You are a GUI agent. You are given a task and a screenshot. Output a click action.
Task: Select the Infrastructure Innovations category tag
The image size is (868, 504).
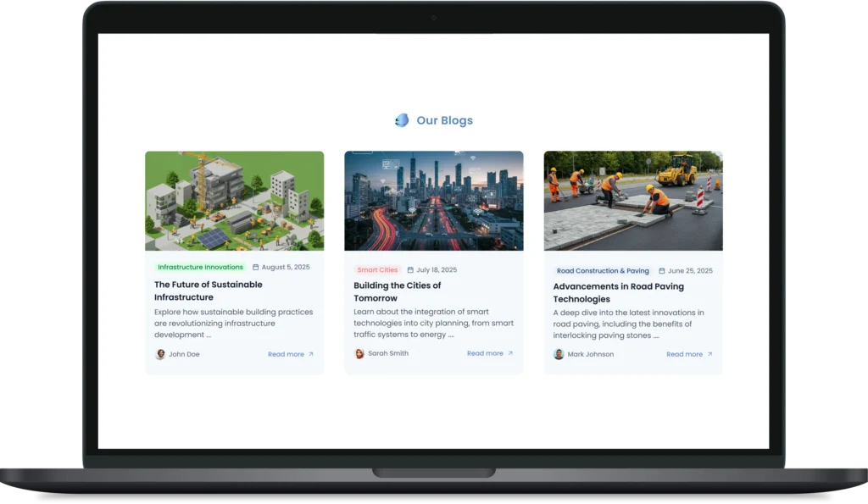[x=200, y=268]
